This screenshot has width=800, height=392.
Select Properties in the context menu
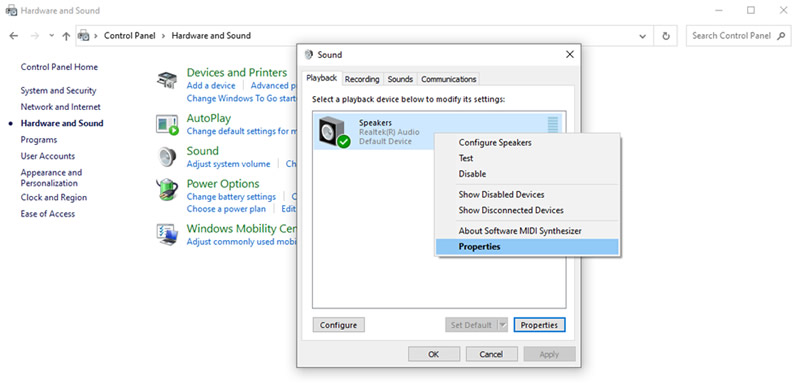click(x=527, y=247)
